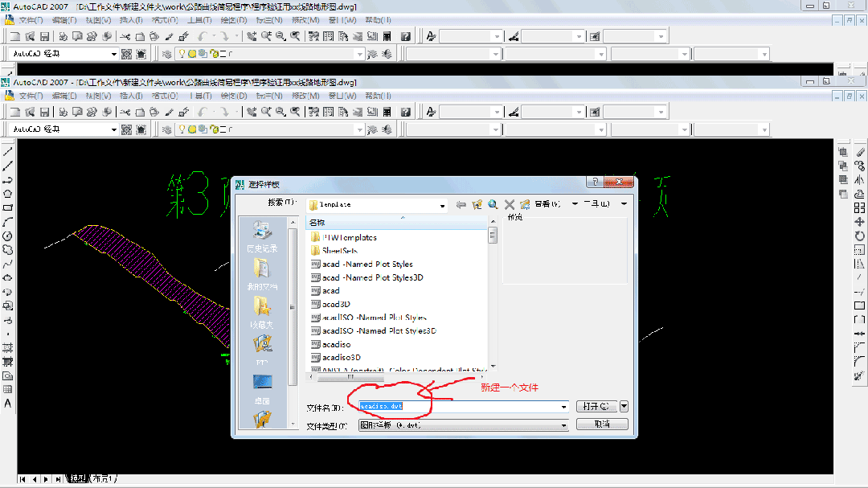Select the Move tool in the modify toolbar

tap(859, 222)
